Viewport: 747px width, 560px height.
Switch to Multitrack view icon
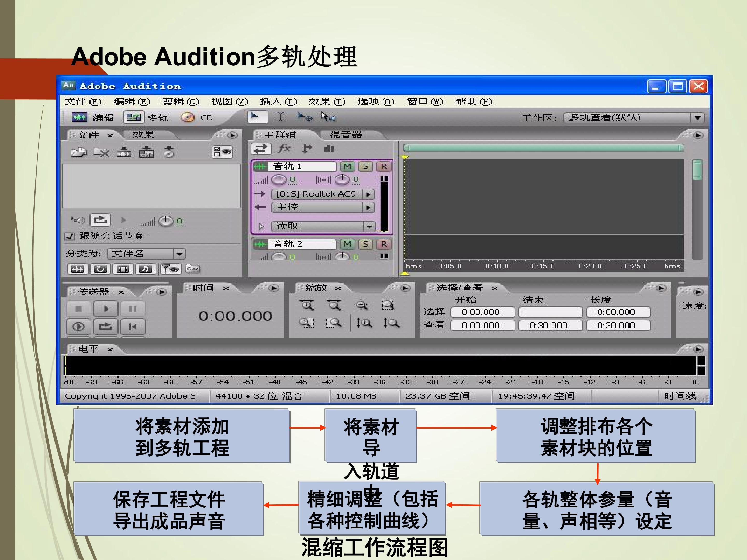point(133,117)
